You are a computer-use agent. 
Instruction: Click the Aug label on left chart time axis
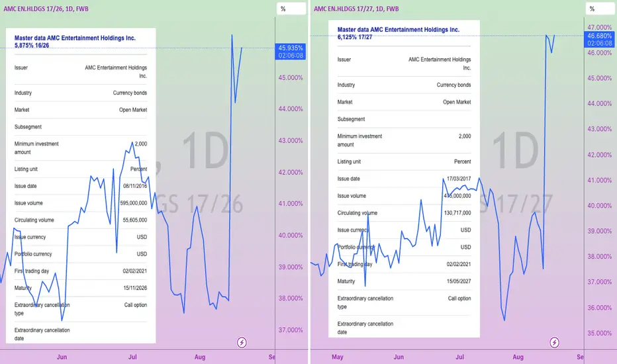point(200,357)
